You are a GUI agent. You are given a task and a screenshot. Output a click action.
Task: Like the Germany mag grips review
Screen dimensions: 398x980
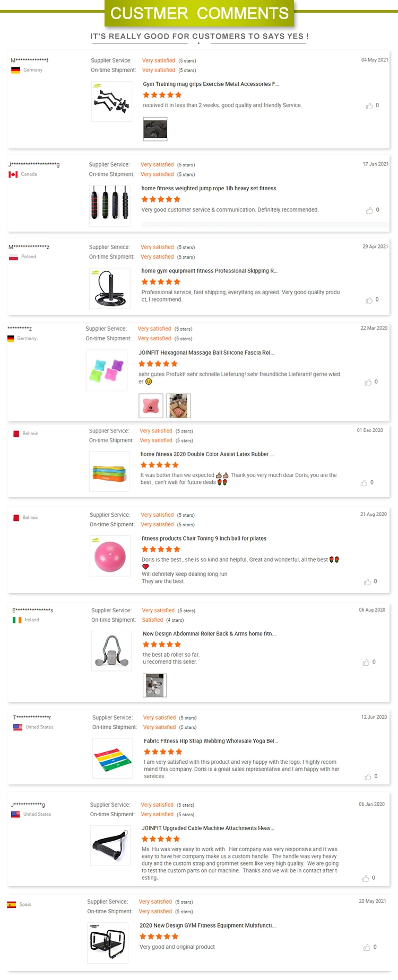[x=369, y=106]
